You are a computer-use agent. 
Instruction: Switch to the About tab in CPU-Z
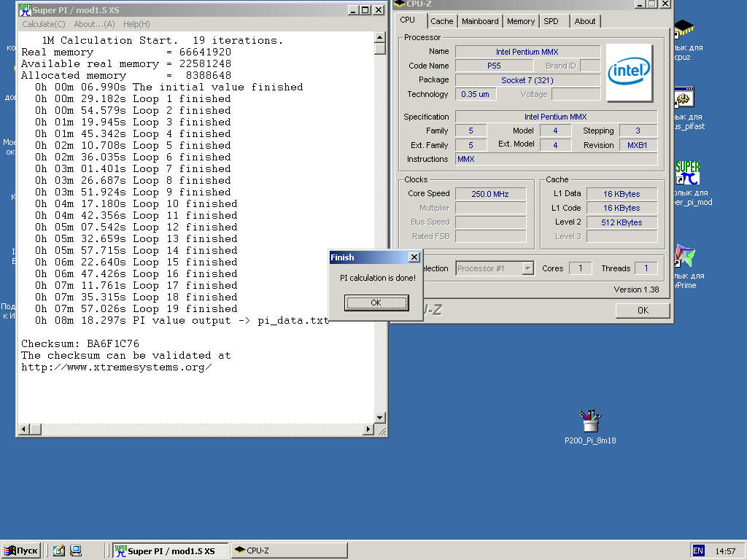584,21
